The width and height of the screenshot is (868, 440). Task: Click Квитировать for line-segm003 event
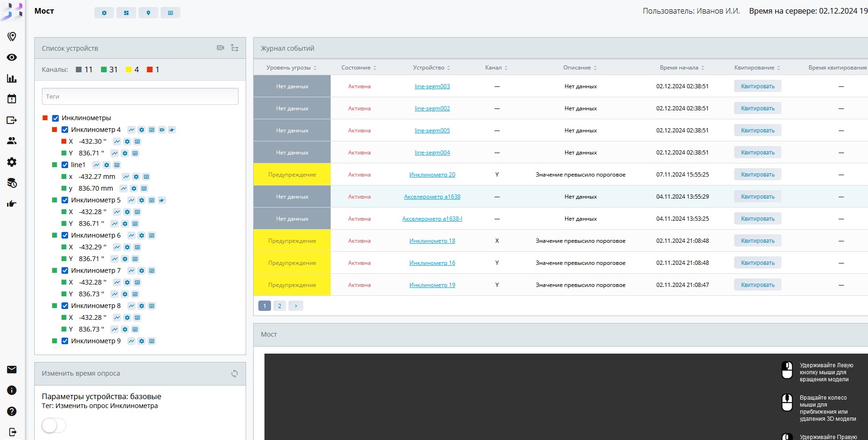click(757, 86)
